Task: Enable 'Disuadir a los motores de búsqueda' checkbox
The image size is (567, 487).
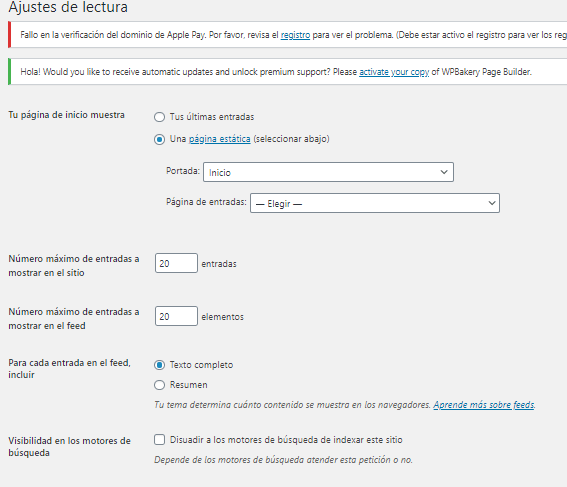Action: click(159, 440)
